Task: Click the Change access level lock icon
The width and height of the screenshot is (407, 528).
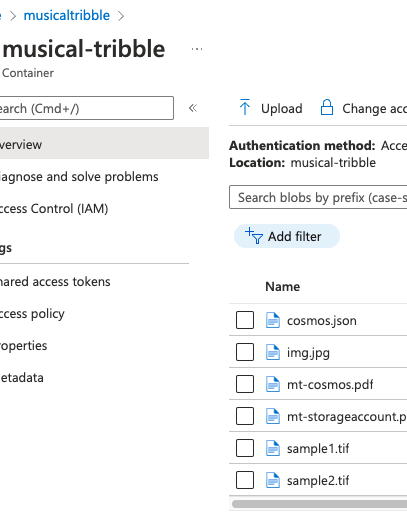Action: point(327,107)
